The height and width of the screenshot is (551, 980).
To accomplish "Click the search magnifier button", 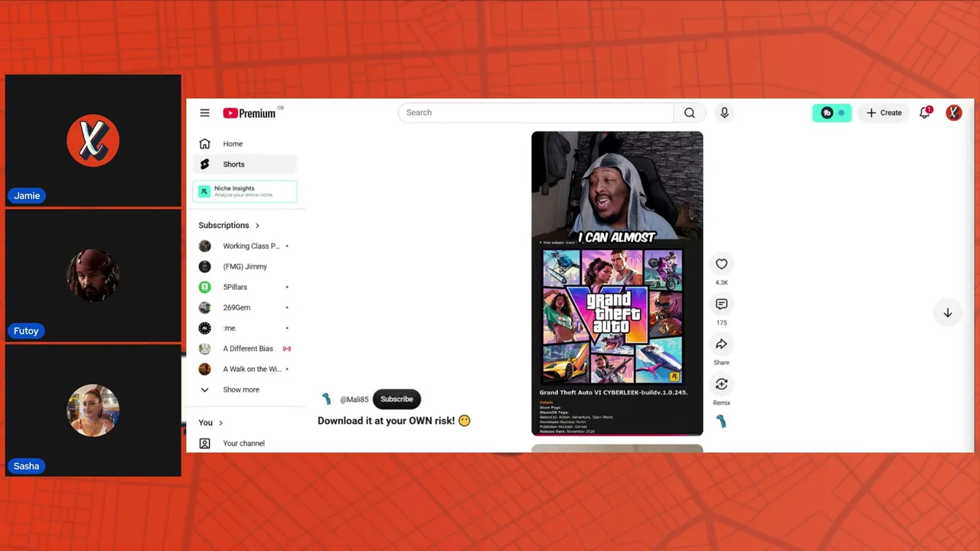I will [x=690, y=112].
